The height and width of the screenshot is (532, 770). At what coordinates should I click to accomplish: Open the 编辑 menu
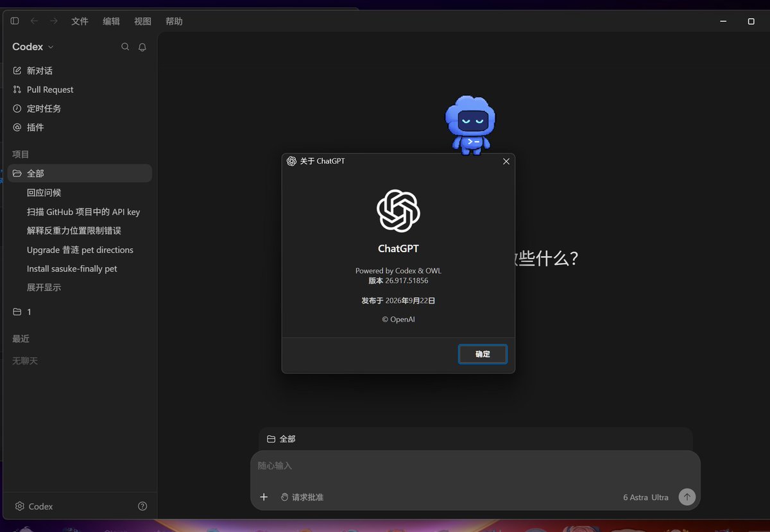pos(111,21)
